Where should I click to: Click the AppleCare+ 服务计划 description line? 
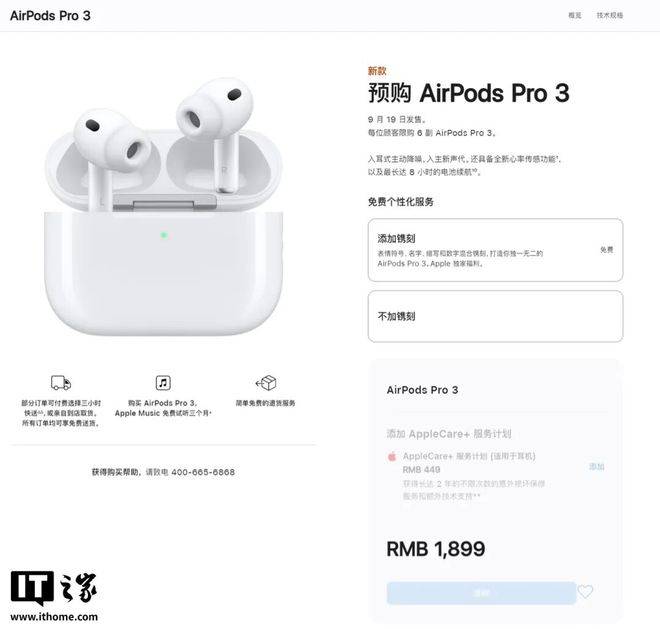click(x=469, y=456)
